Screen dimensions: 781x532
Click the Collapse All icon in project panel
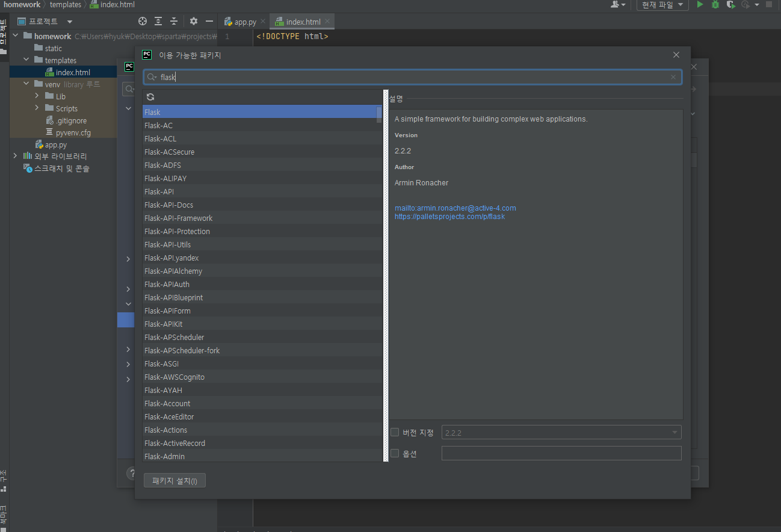click(174, 21)
